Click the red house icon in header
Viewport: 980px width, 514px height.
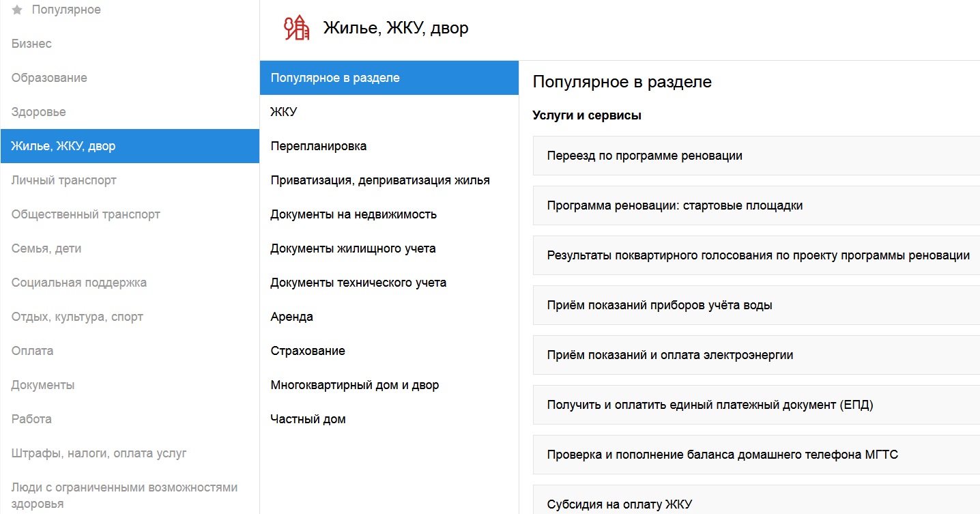297,28
